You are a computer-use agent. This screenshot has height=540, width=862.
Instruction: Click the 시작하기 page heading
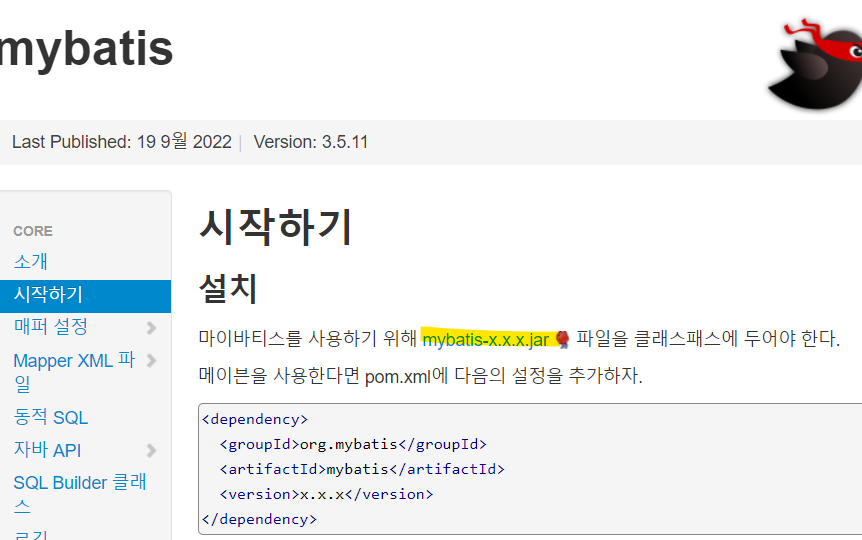tap(275, 227)
